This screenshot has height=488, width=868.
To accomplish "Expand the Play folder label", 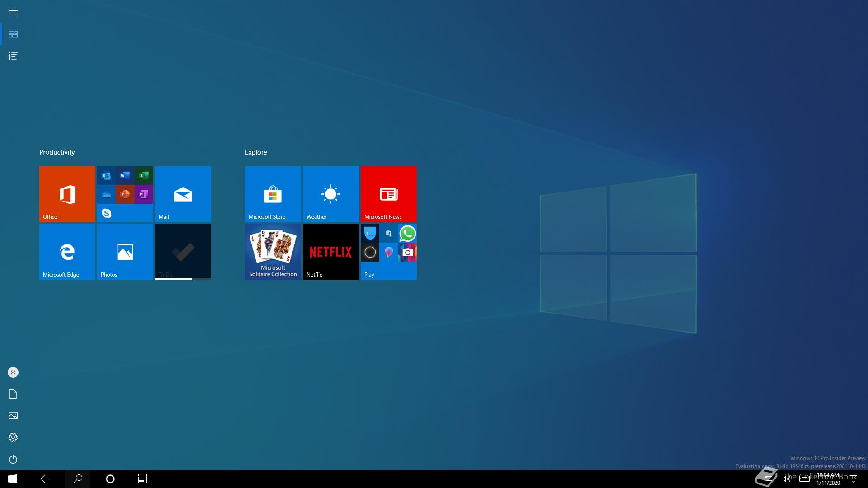I will (369, 274).
